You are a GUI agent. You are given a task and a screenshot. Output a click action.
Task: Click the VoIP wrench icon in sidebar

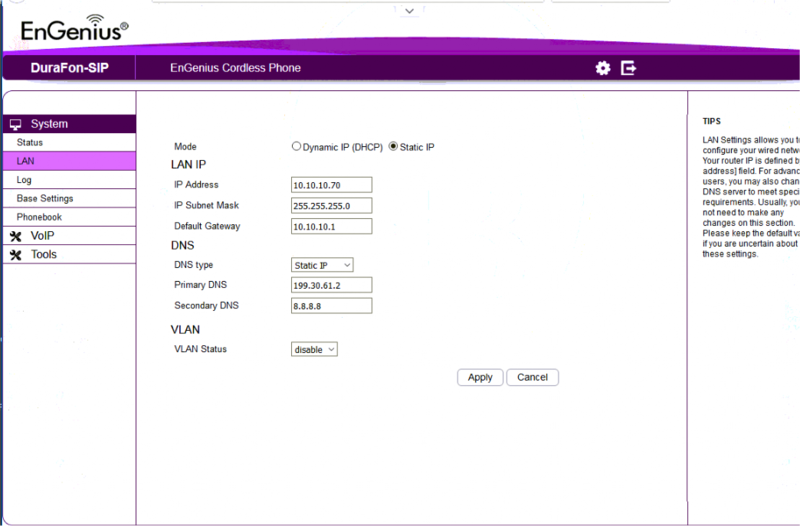[x=15, y=236]
